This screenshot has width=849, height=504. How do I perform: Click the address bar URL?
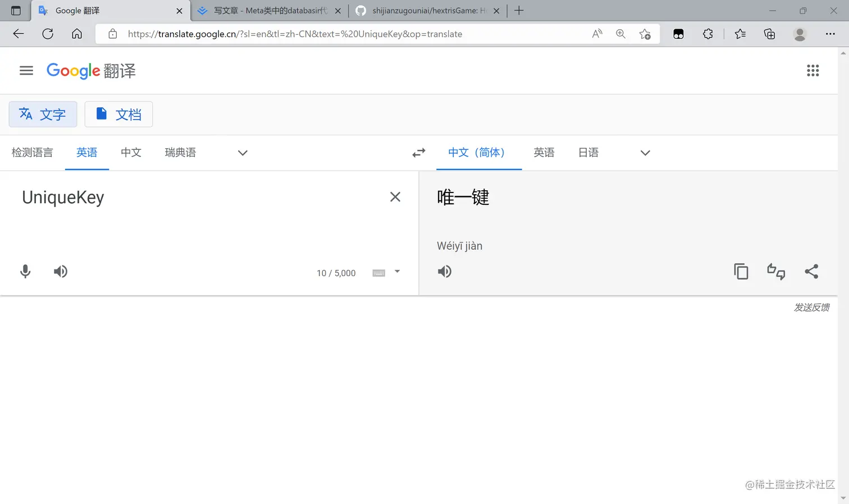click(x=295, y=34)
